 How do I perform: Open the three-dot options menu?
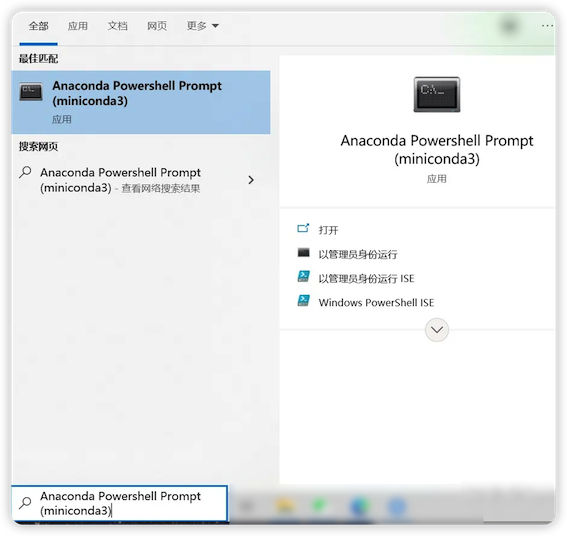click(547, 26)
